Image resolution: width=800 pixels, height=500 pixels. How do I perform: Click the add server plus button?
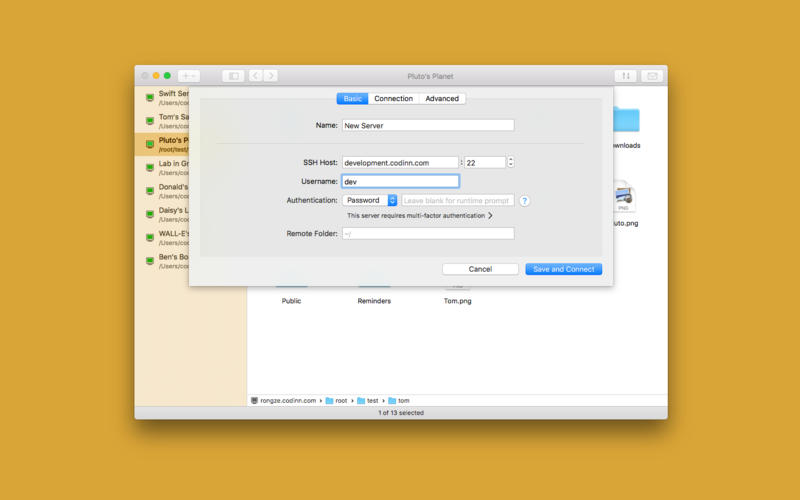(189, 76)
